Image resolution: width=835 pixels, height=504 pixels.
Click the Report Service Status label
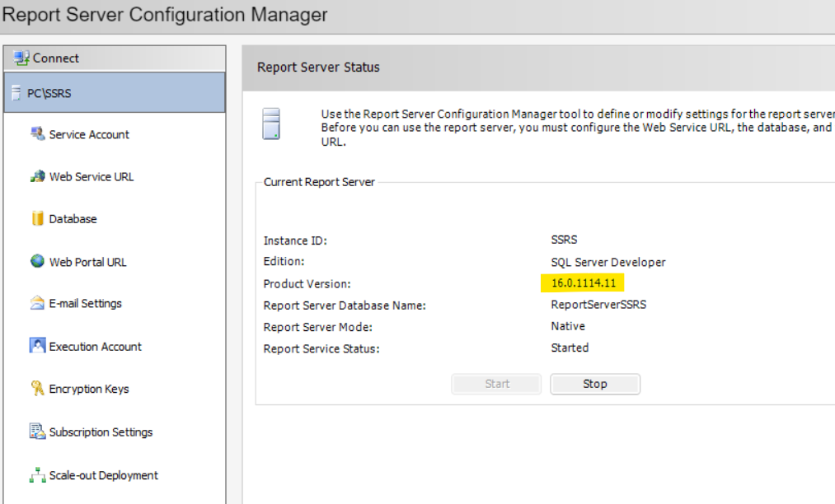click(x=321, y=349)
